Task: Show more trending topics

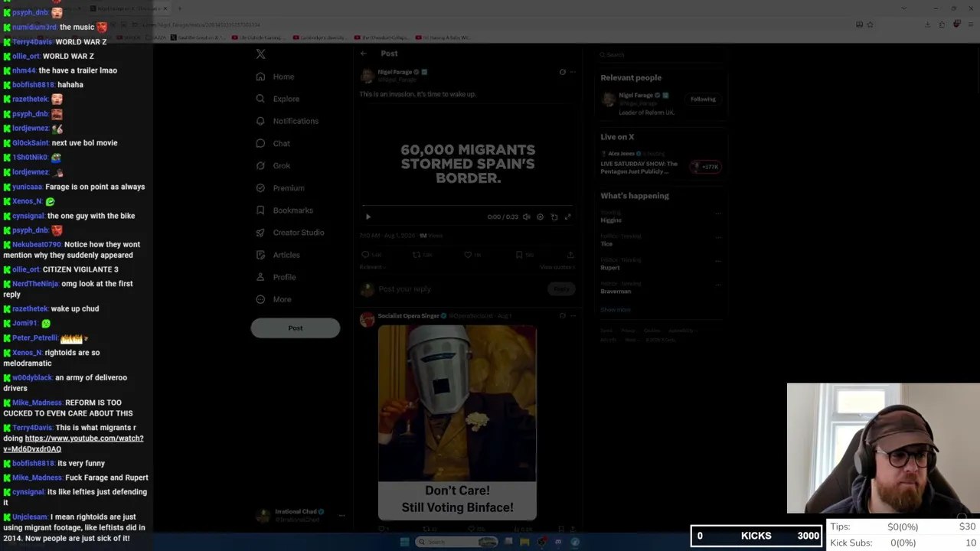Action: (616, 310)
